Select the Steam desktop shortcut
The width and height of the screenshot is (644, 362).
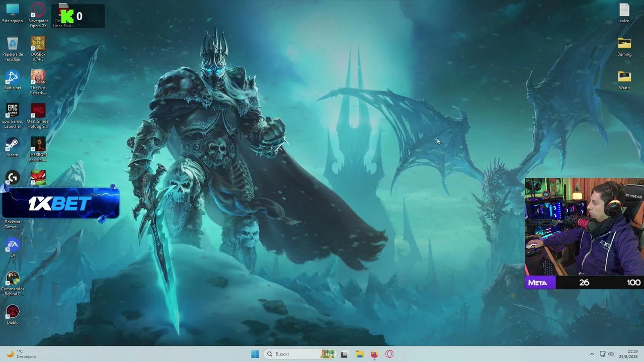point(13,147)
